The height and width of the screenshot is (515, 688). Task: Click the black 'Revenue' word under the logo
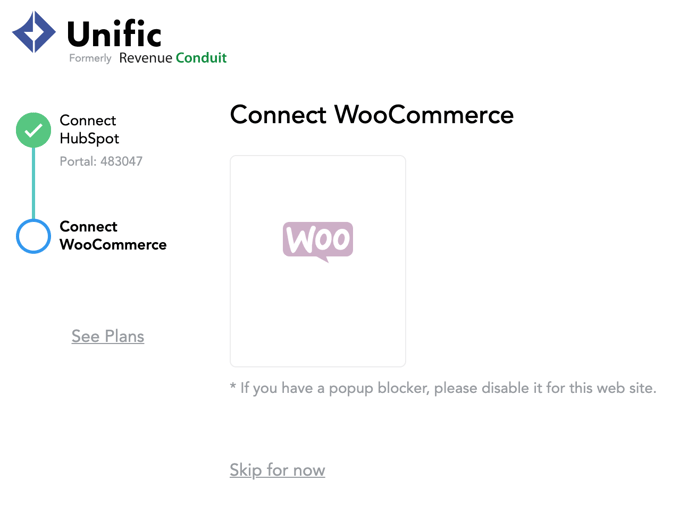146,58
